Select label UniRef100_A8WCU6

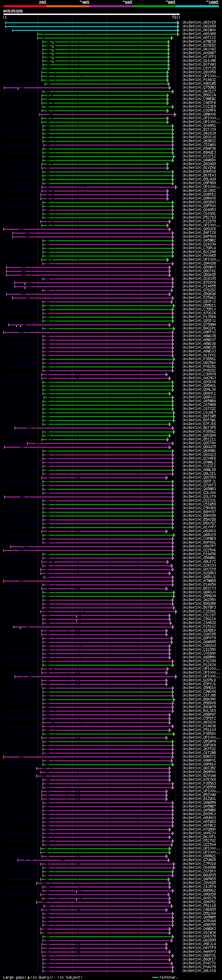tap(199, 344)
